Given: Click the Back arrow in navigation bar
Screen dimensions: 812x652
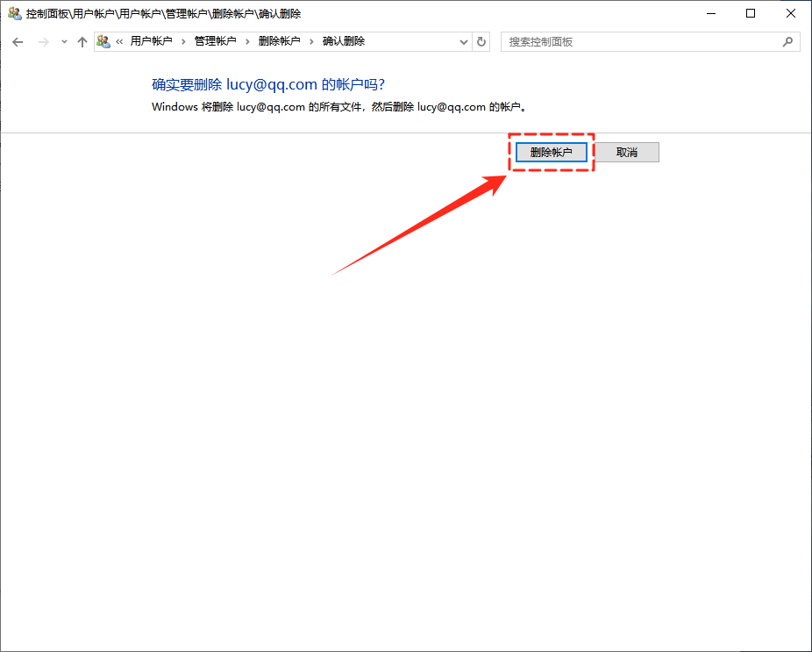Looking at the screenshot, I should click(18, 42).
